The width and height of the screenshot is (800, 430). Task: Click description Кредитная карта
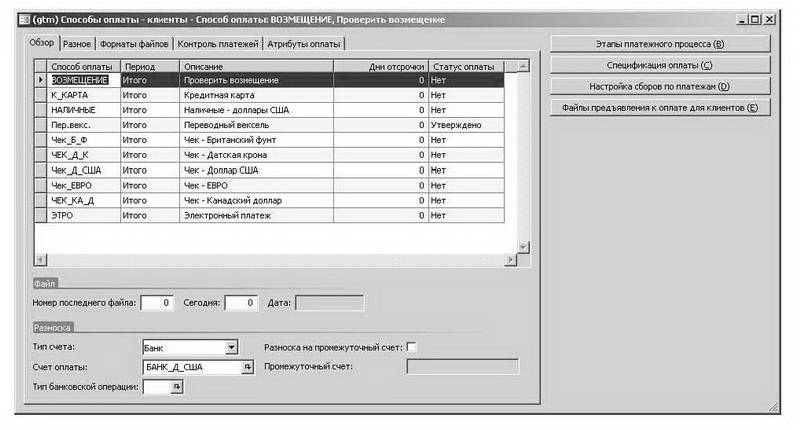(x=257, y=95)
